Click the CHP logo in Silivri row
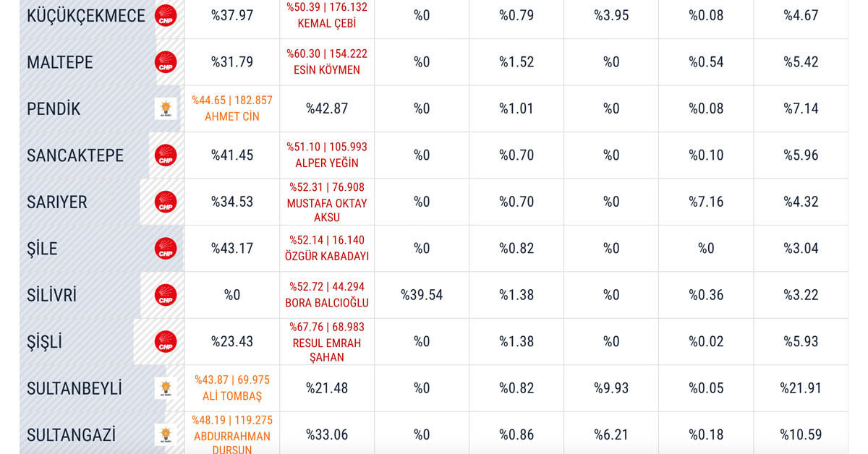The height and width of the screenshot is (454, 868). 166,295
